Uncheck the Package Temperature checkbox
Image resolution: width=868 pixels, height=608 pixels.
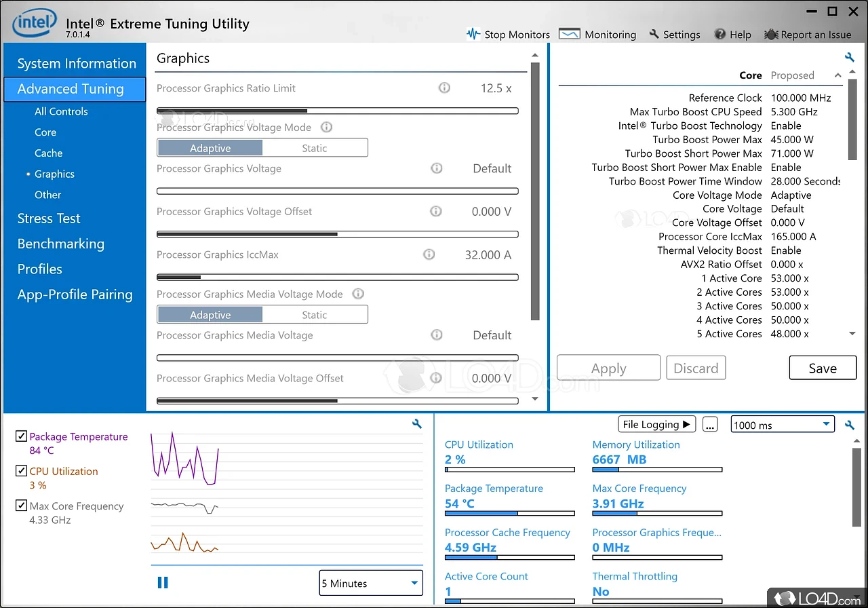pos(21,436)
